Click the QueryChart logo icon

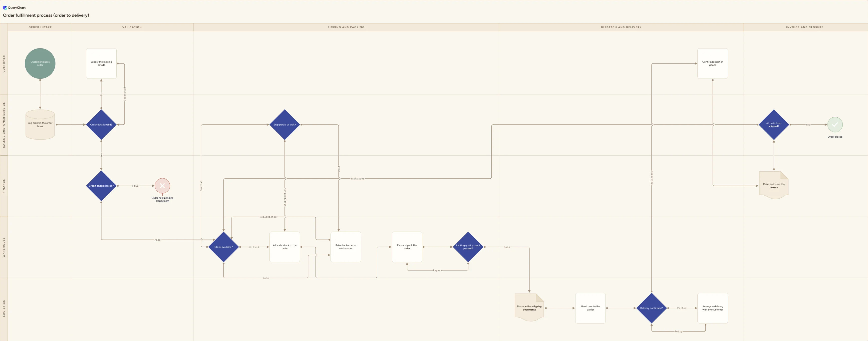5,7
